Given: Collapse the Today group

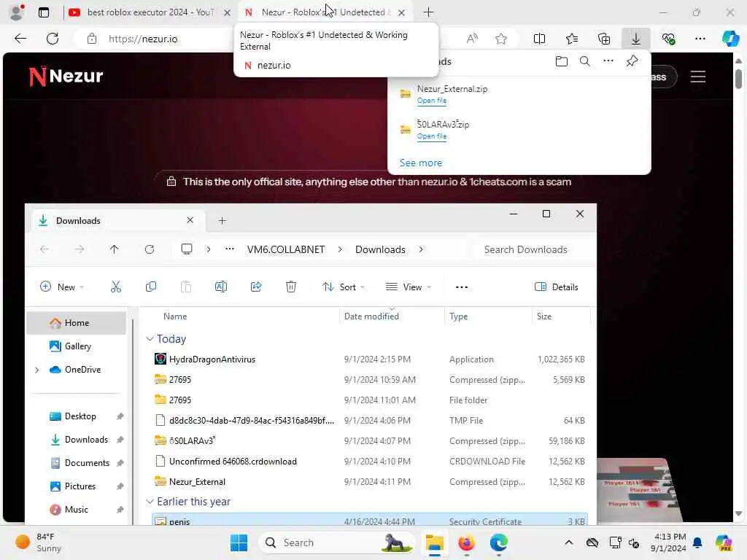Looking at the screenshot, I should click(x=150, y=338).
